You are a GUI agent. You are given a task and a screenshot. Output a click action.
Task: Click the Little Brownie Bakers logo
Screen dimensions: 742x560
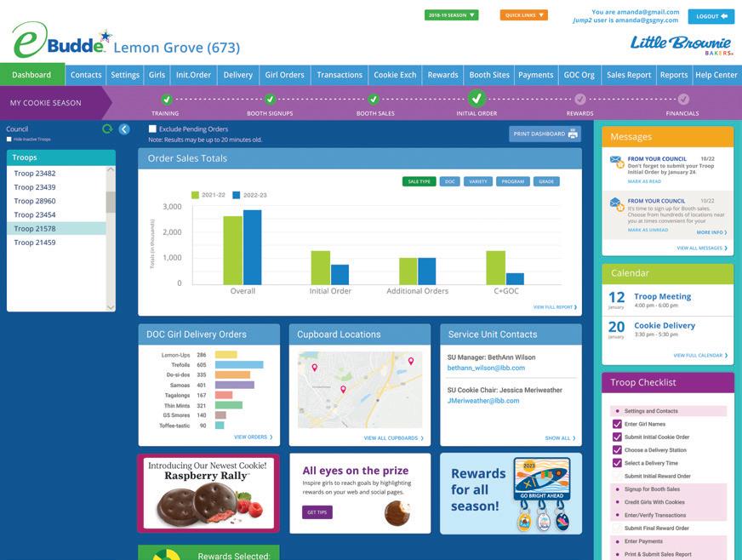coord(682,45)
